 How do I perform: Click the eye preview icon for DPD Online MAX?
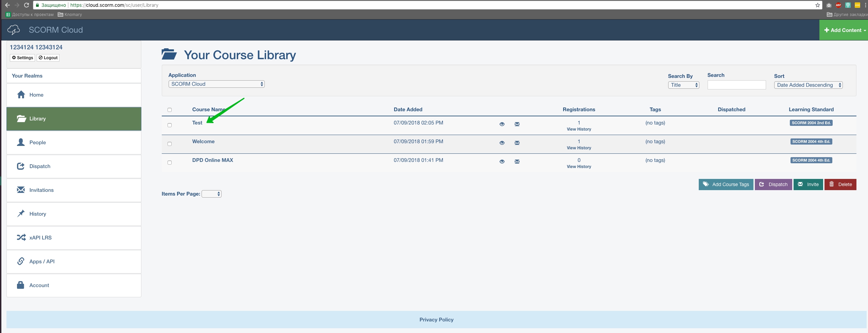click(x=502, y=162)
